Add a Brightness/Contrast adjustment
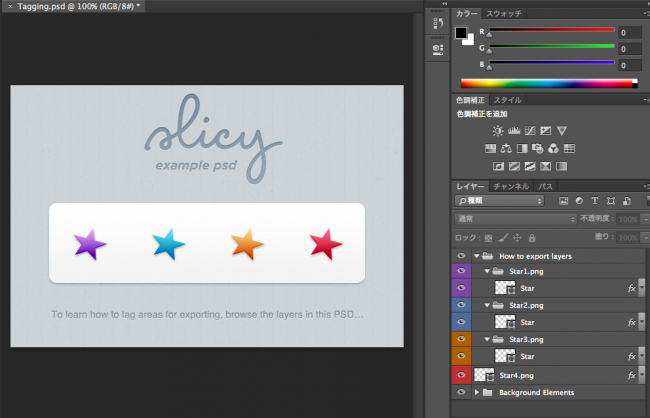This screenshot has height=418, width=650. [x=498, y=131]
